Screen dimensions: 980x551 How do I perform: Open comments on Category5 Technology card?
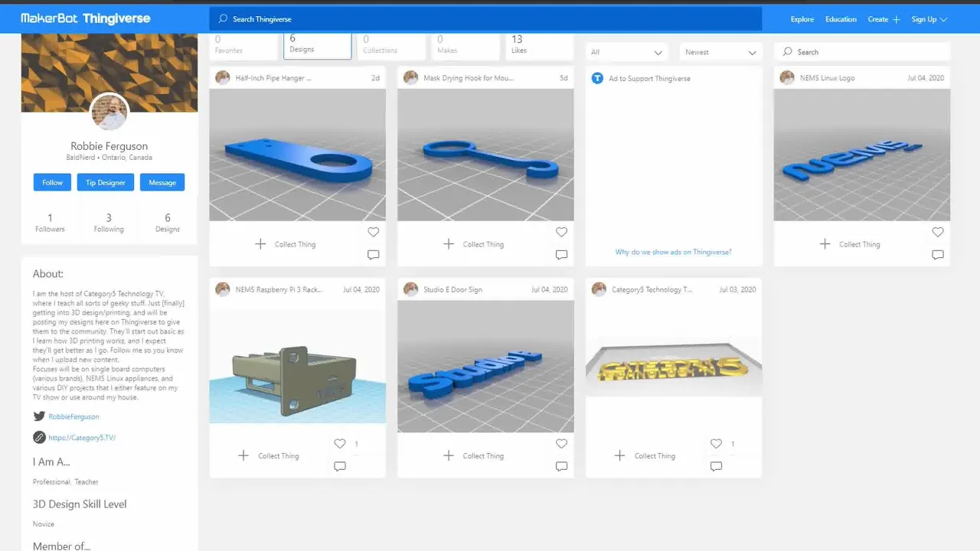tap(716, 466)
